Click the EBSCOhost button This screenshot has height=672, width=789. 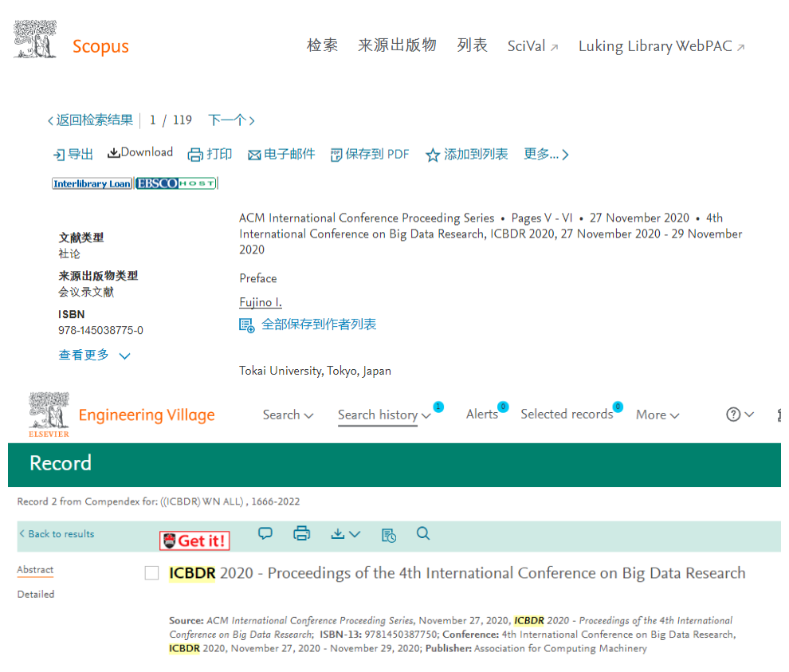(176, 183)
